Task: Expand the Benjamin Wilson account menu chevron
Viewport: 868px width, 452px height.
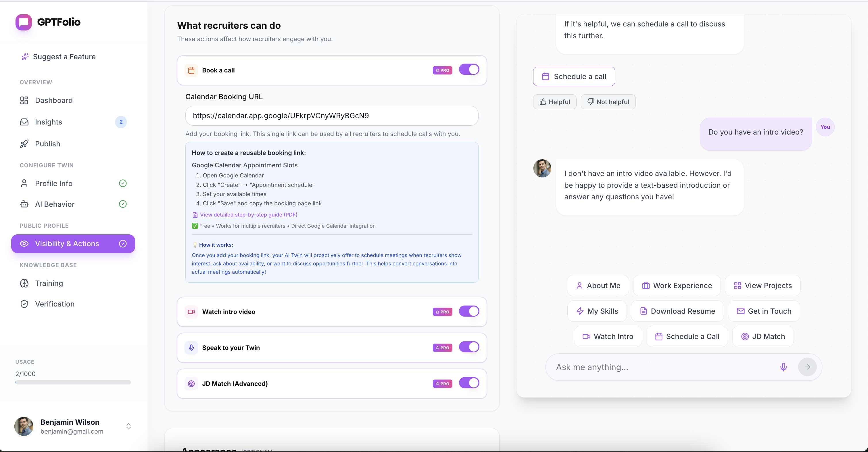Action: pyautogui.click(x=128, y=426)
